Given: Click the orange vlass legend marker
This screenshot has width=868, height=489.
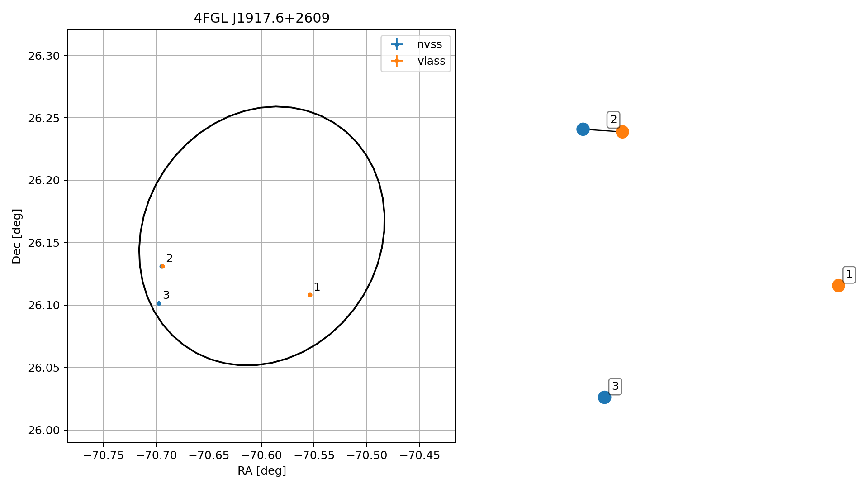Looking at the screenshot, I should pyautogui.click(x=397, y=61).
